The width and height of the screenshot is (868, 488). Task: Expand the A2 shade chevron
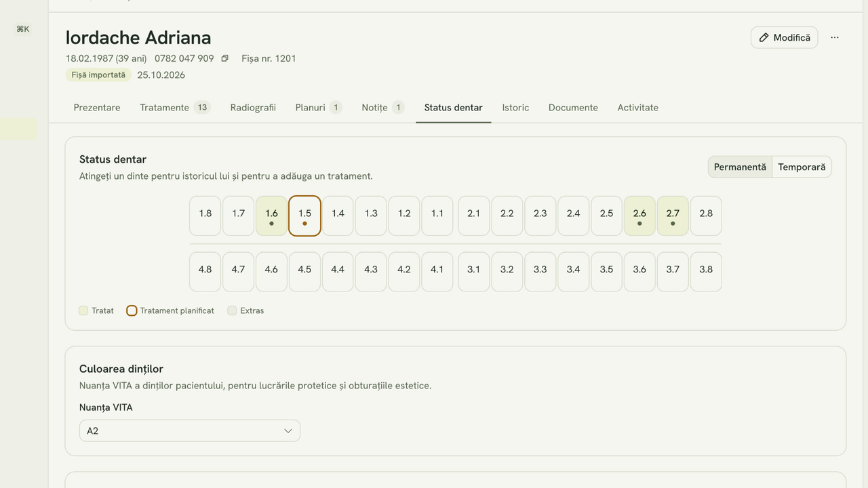(288, 431)
